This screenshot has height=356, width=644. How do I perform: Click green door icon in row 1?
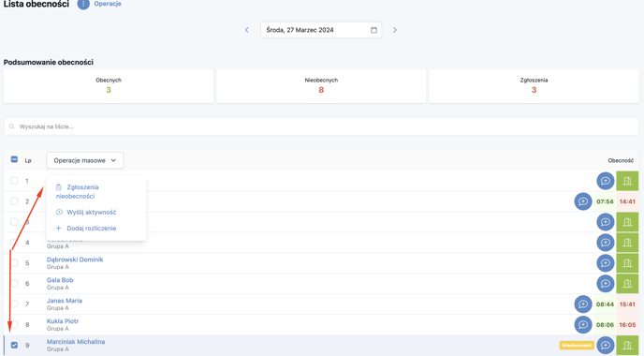[627, 181]
